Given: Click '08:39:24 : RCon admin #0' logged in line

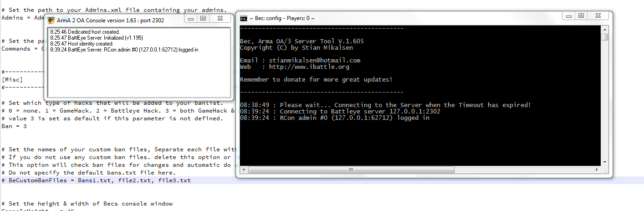Looking at the screenshot, I should (x=335, y=118).
